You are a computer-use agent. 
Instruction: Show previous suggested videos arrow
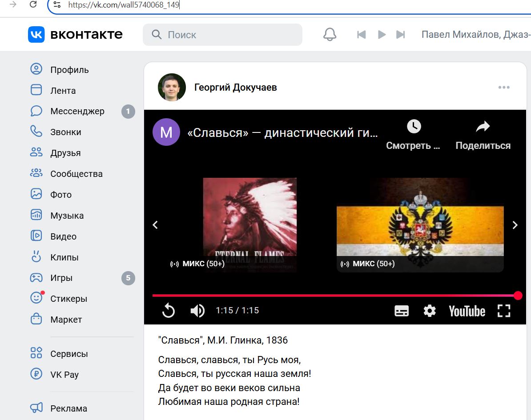coord(156,225)
